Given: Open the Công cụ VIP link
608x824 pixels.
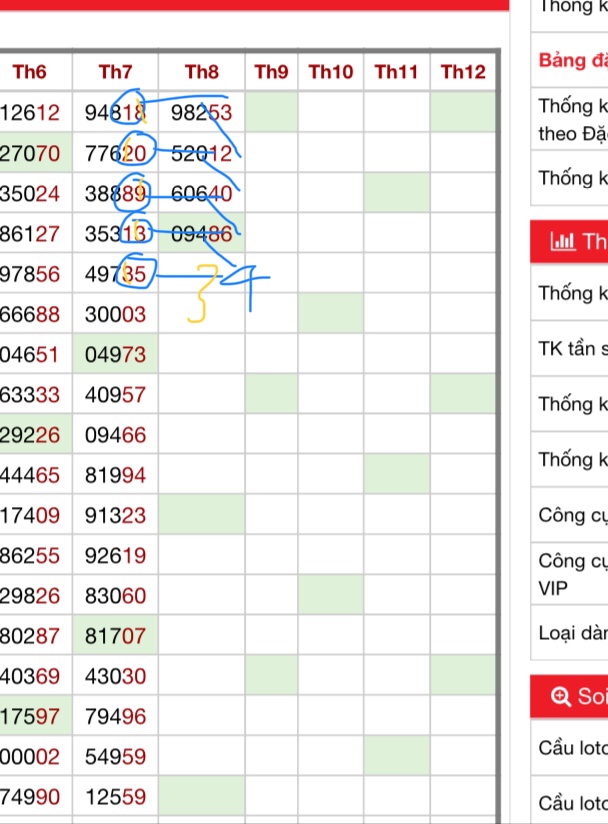Looking at the screenshot, I should click(x=572, y=574).
